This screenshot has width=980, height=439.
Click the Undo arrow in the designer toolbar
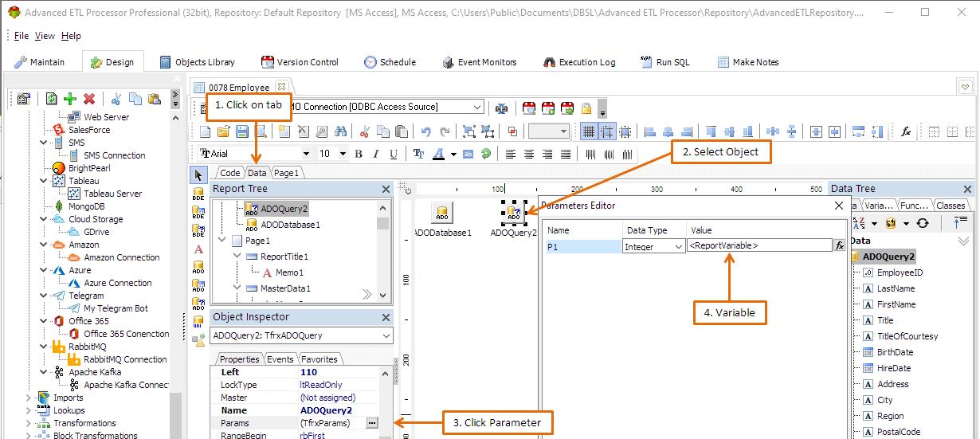point(426,131)
